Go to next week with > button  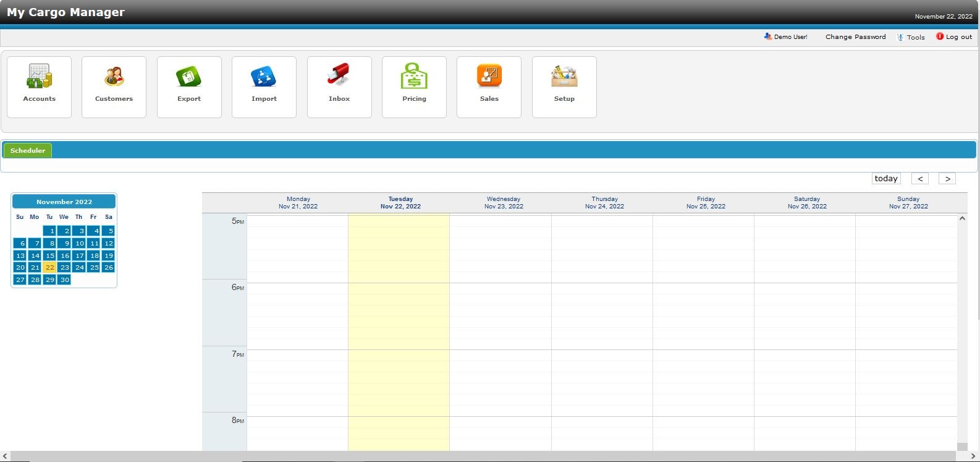click(947, 178)
